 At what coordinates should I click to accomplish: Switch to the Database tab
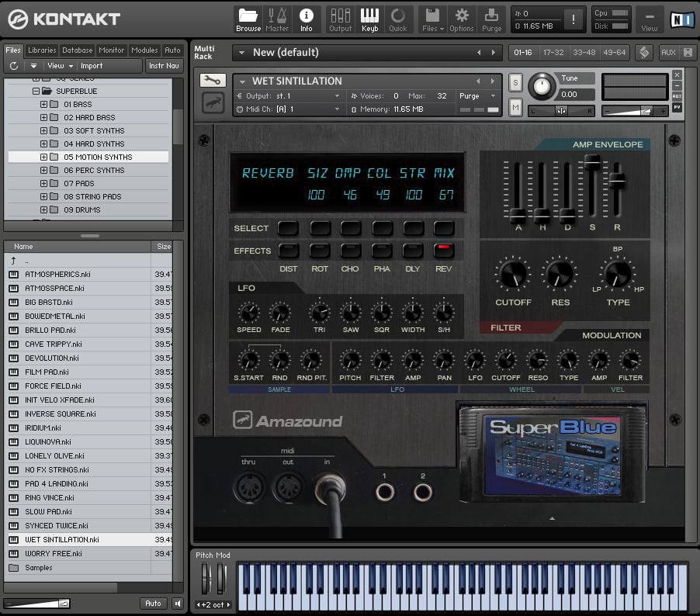coord(78,50)
